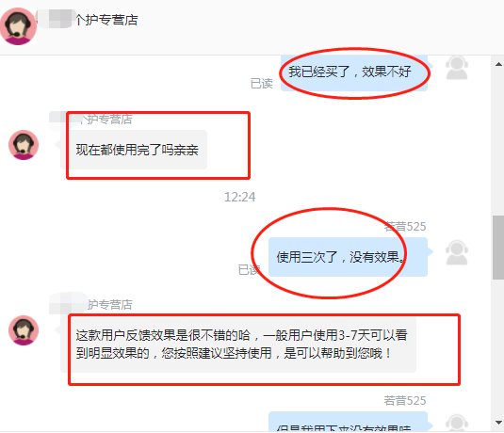Click user avatar next to 使用三次了，没有效果
The height and width of the screenshot is (433, 504).
pos(457,252)
